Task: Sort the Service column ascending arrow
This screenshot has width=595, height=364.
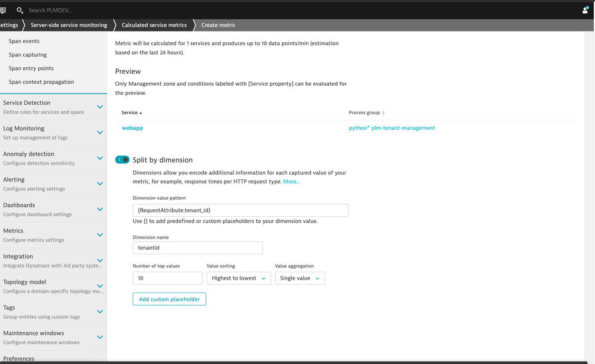Action: pyautogui.click(x=141, y=113)
